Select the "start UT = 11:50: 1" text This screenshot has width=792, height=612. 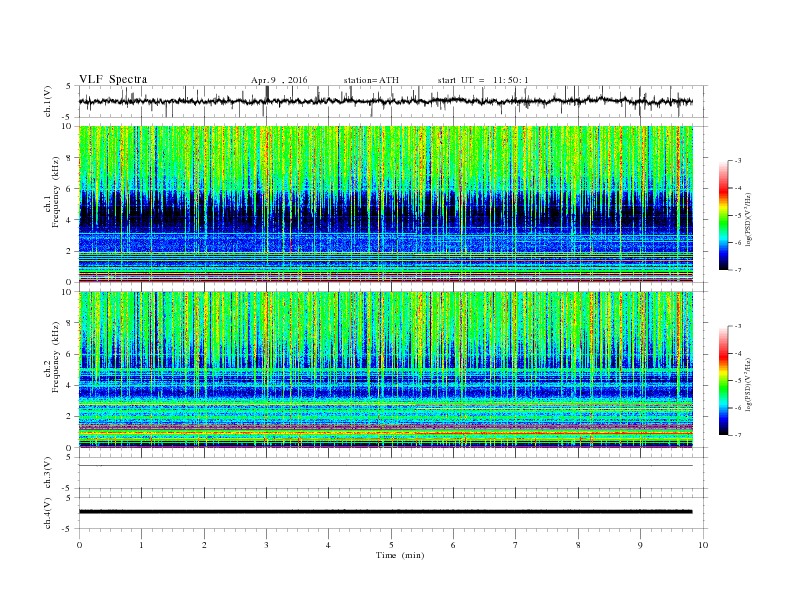pos(483,80)
